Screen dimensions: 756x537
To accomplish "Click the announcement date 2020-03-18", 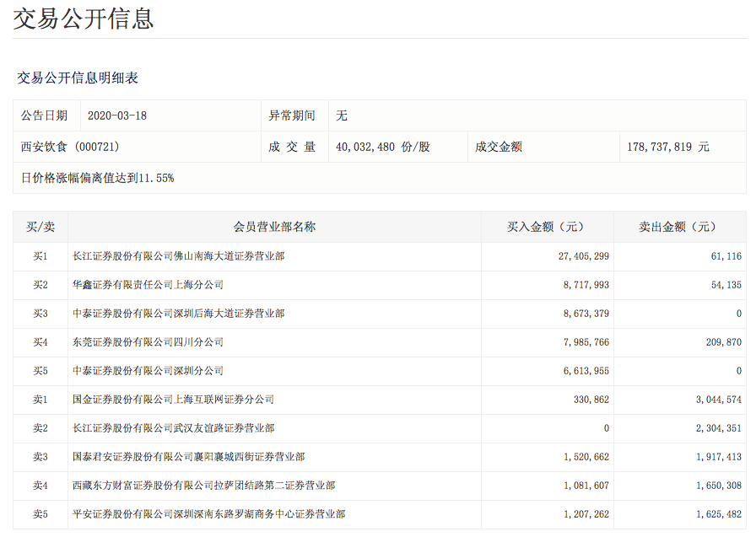I will [117, 115].
